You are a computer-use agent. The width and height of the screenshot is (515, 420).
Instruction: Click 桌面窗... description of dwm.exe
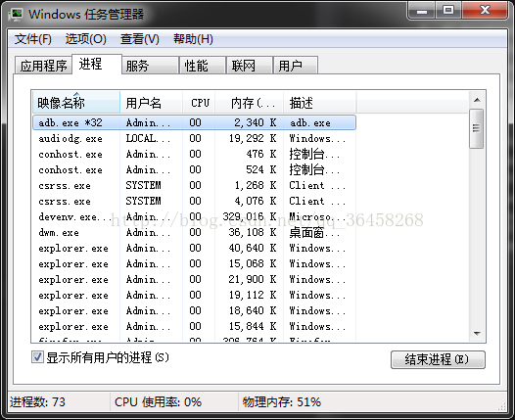click(x=314, y=233)
